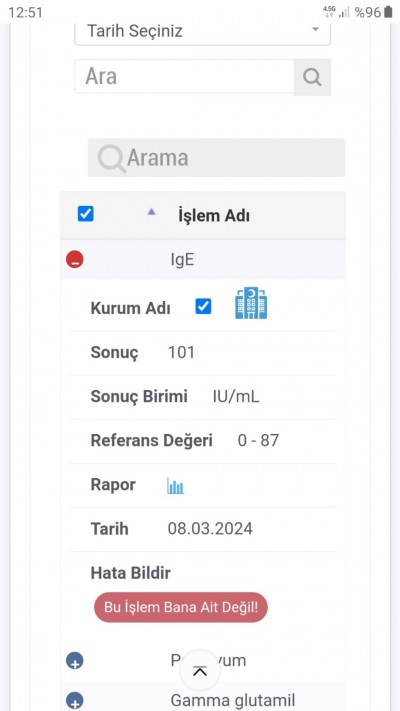
Task: Expand the Potasyum row with plus icon
Action: pyautogui.click(x=75, y=662)
